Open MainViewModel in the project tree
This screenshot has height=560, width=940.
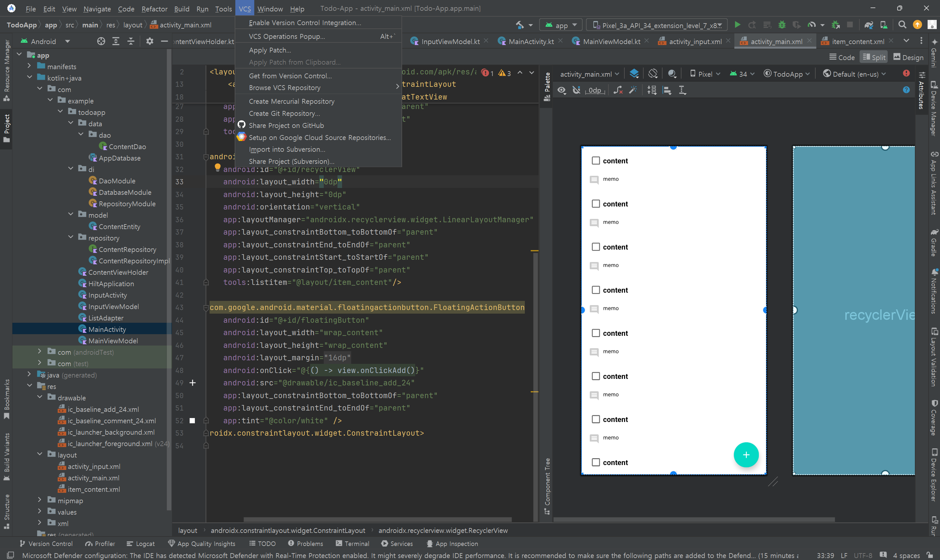113,341
